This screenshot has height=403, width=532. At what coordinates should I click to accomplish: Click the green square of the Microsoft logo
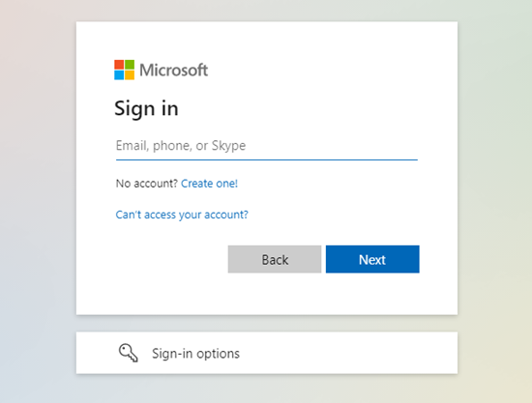tap(130, 65)
